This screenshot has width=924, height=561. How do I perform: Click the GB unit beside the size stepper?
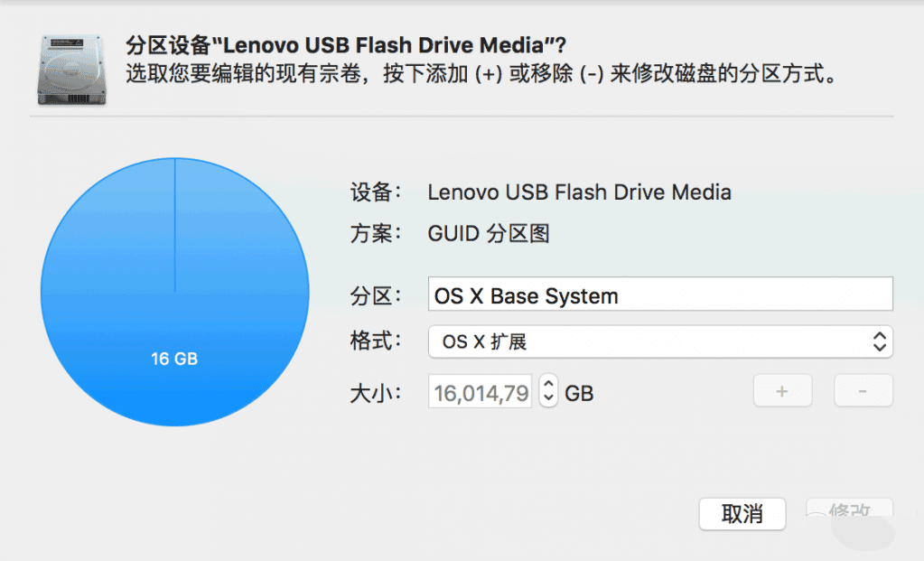[580, 393]
